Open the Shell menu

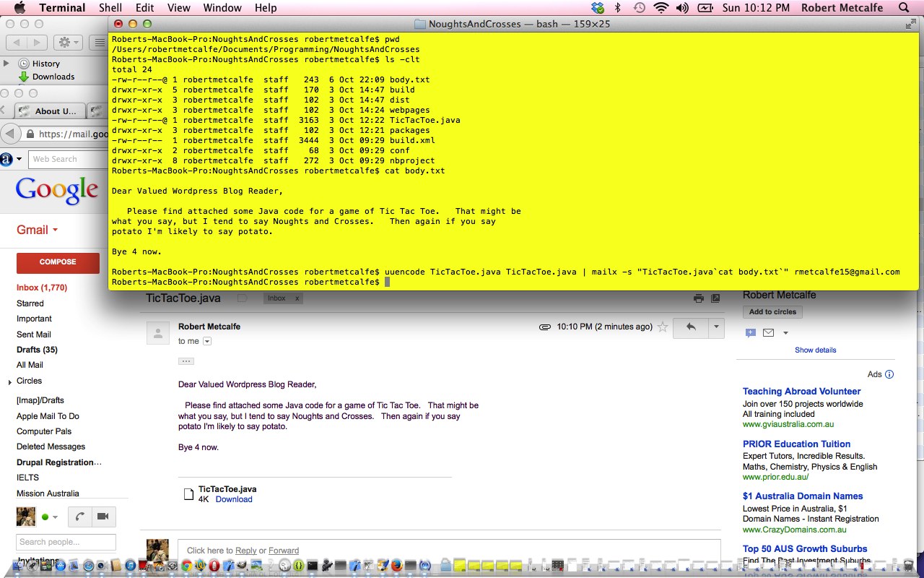coord(110,8)
